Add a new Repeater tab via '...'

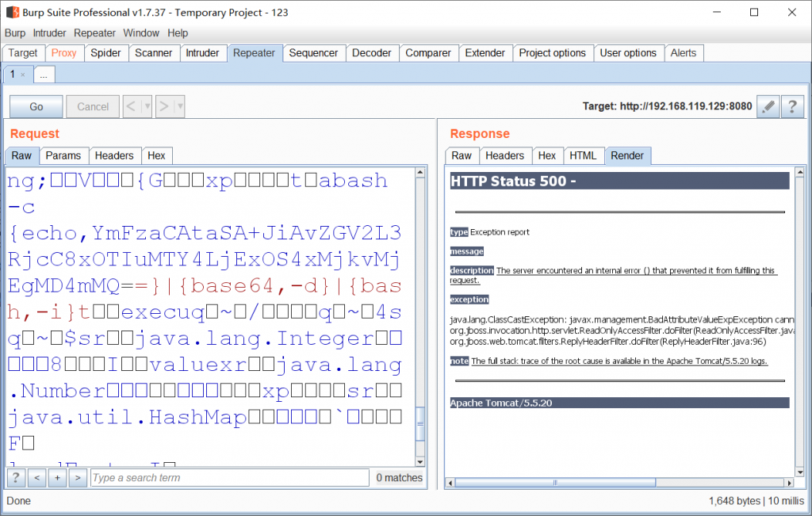(44, 75)
